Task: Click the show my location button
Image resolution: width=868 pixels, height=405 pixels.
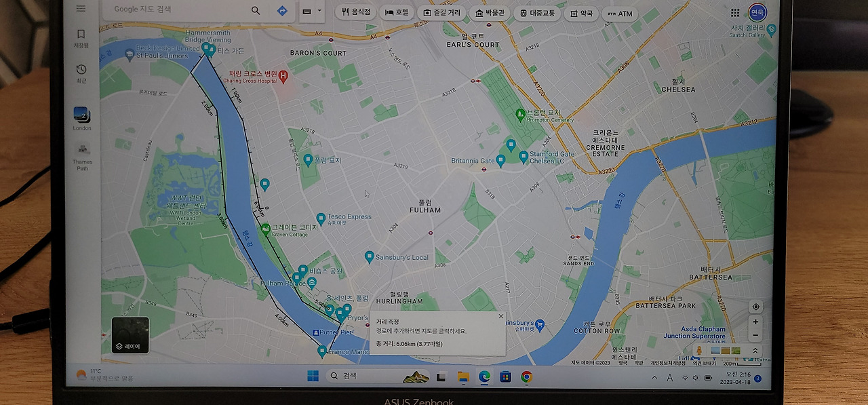Action: click(755, 307)
